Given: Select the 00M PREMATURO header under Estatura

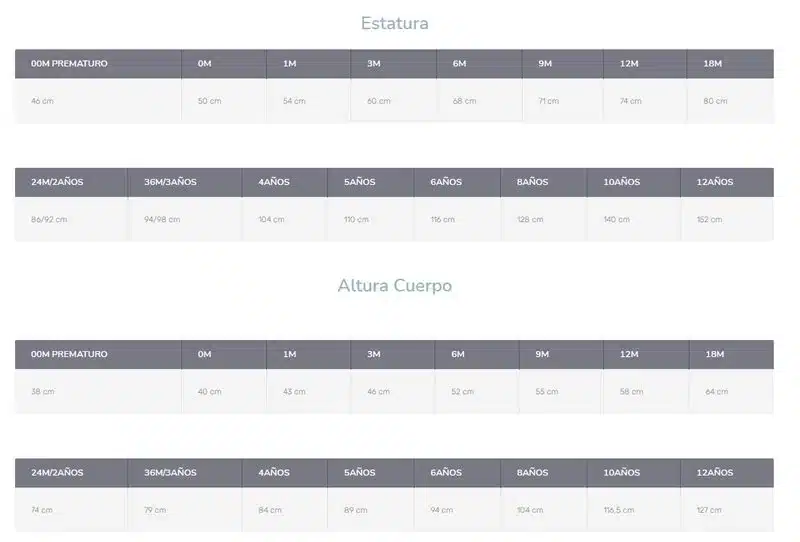Looking at the screenshot, I should point(69,64).
